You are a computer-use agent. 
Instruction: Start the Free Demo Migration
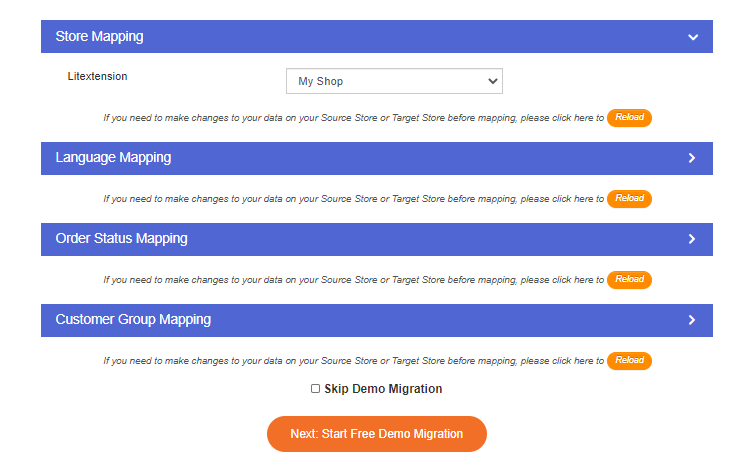(376, 434)
